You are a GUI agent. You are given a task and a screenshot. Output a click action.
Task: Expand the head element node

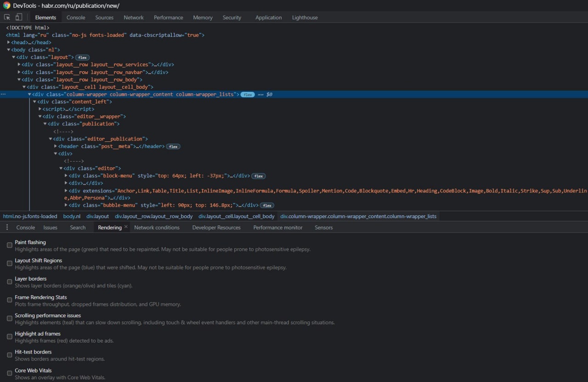(8, 42)
